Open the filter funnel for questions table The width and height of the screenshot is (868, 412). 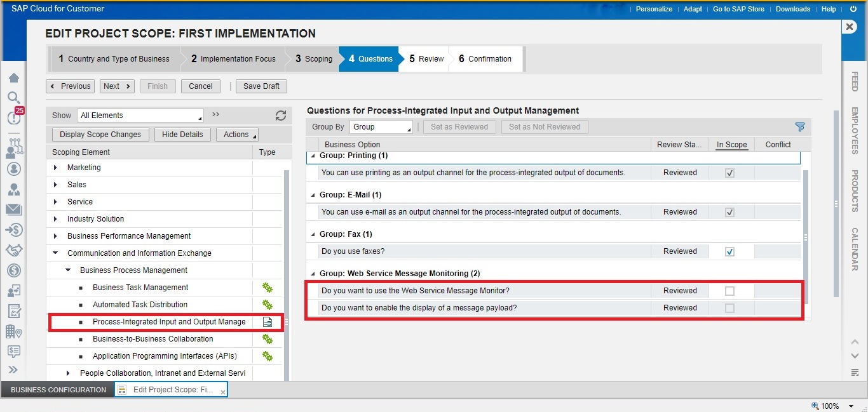(800, 127)
